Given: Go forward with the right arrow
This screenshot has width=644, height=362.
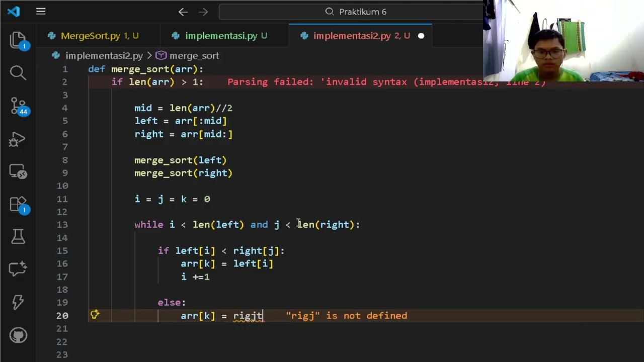Looking at the screenshot, I should tap(203, 12).
